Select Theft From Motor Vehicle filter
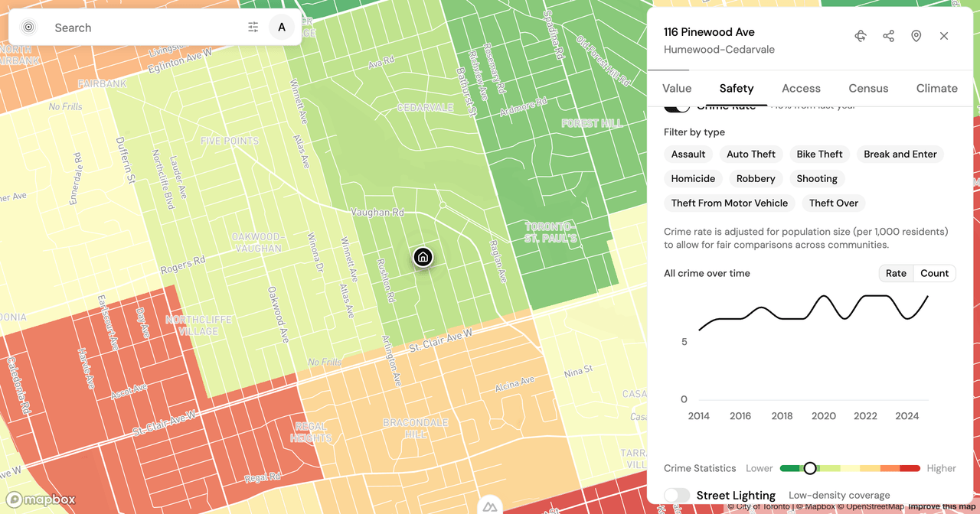 [730, 203]
